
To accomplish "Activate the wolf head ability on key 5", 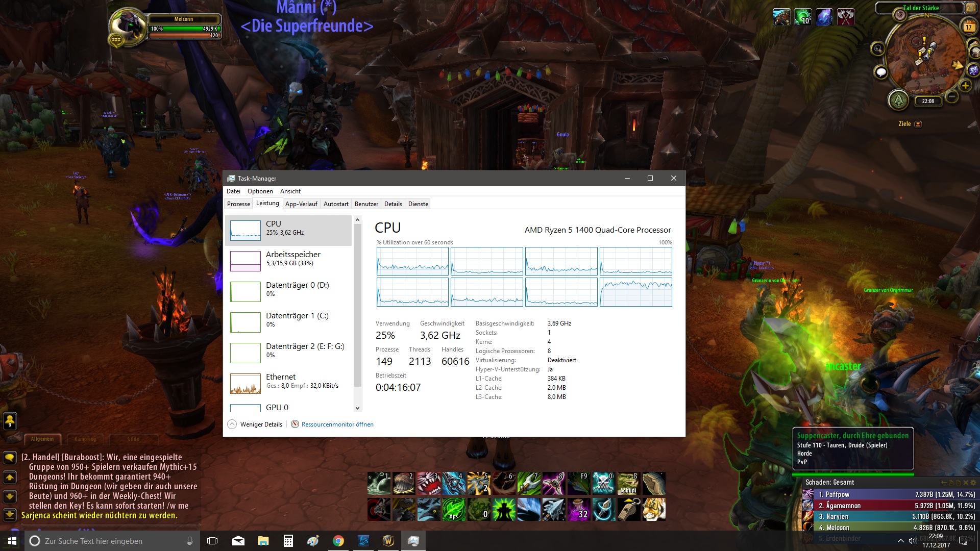I will click(479, 483).
